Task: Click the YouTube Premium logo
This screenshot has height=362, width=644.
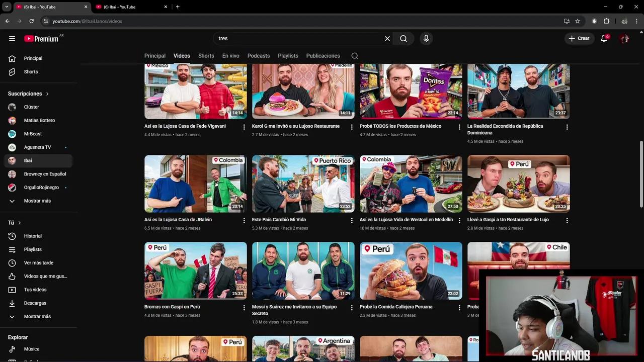Action: point(42,39)
